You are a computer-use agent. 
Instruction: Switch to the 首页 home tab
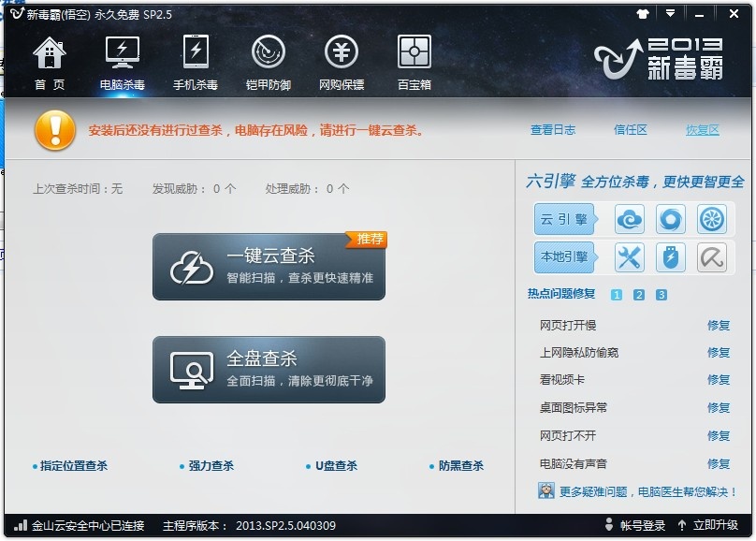coord(49,59)
